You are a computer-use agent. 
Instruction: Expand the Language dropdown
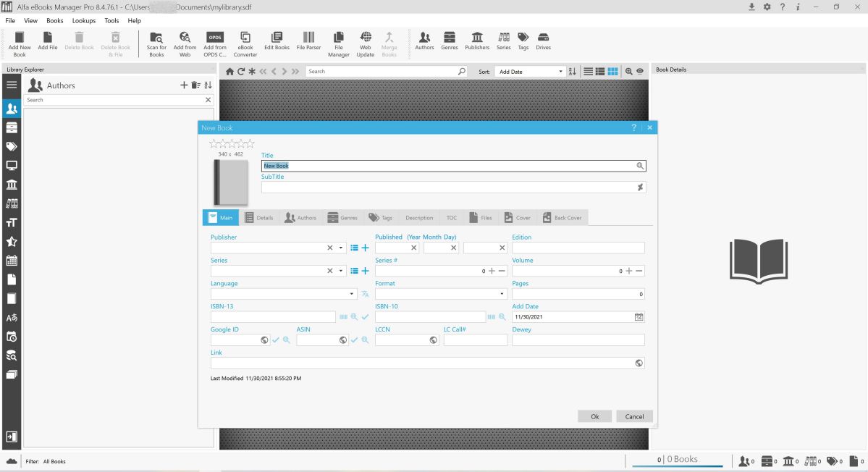tap(353, 294)
